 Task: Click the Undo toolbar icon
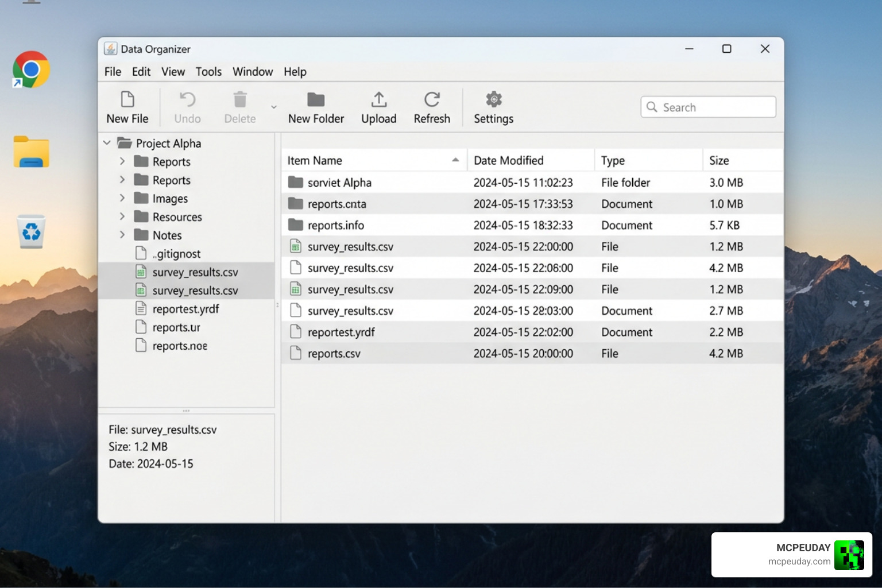click(187, 99)
